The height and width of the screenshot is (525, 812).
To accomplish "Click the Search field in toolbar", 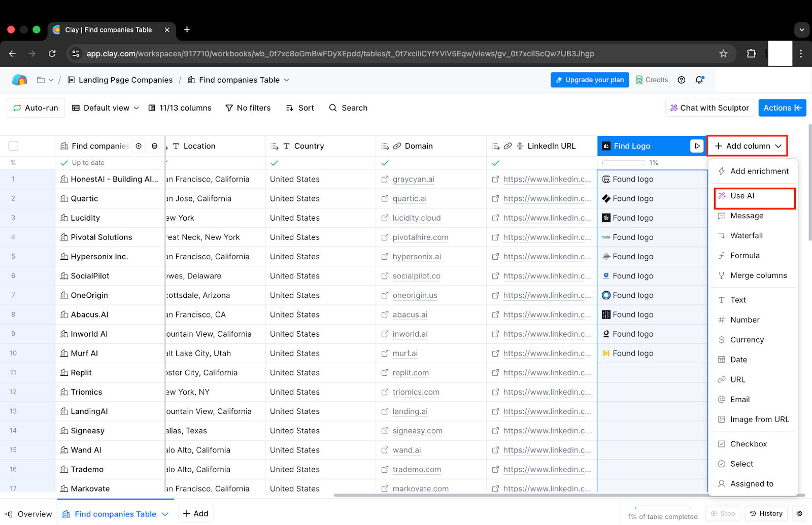I will click(x=348, y=108).
